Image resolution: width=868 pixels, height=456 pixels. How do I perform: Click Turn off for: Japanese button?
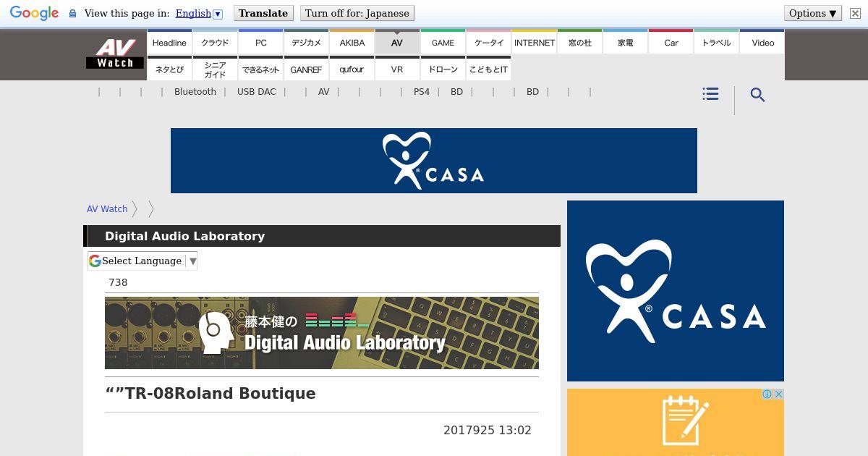coord(357,13)
